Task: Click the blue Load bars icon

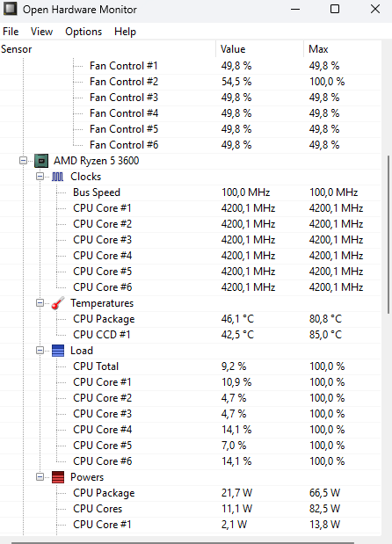Action: pos(58,351)
